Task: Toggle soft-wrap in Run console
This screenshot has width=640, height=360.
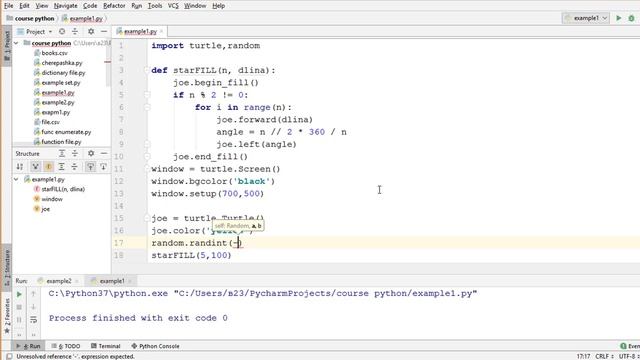Action: 33,320
